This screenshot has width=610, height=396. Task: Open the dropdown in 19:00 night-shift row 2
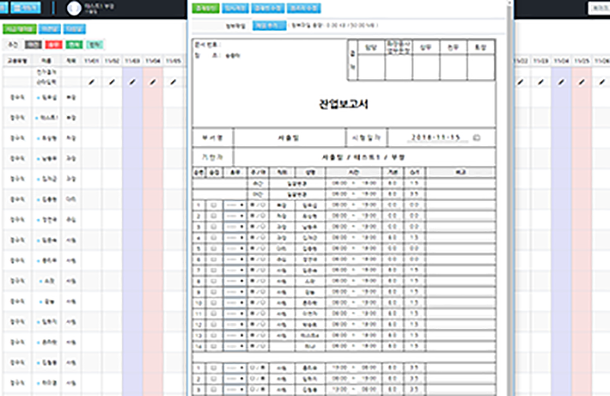click(235, 378)
